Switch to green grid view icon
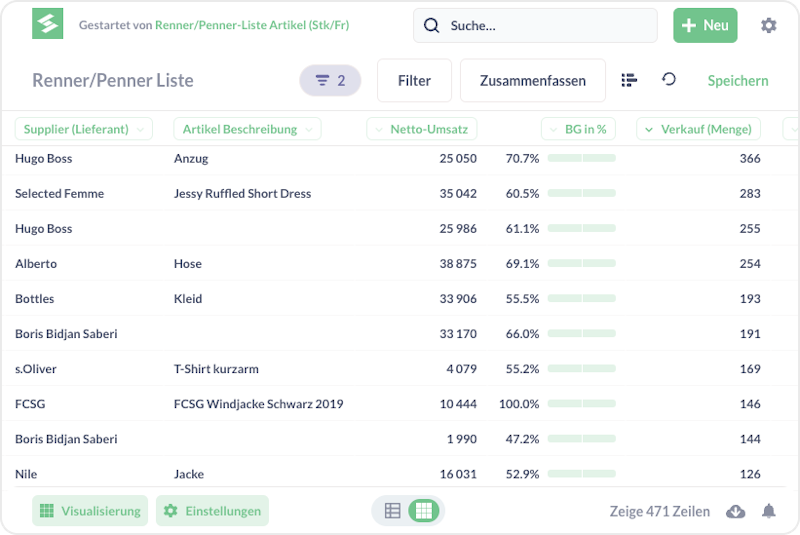Viewport: 800px width, 535px height. [x=423, y=511]
